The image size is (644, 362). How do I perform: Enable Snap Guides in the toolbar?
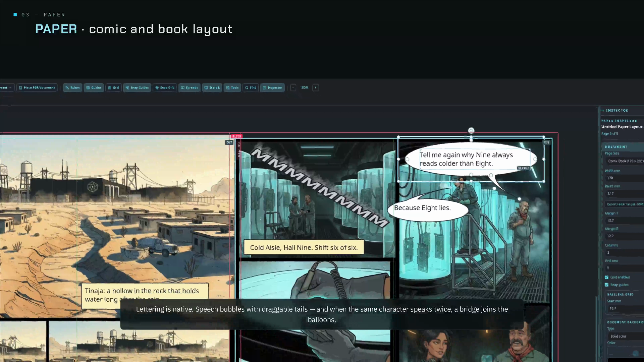(137, 88)
